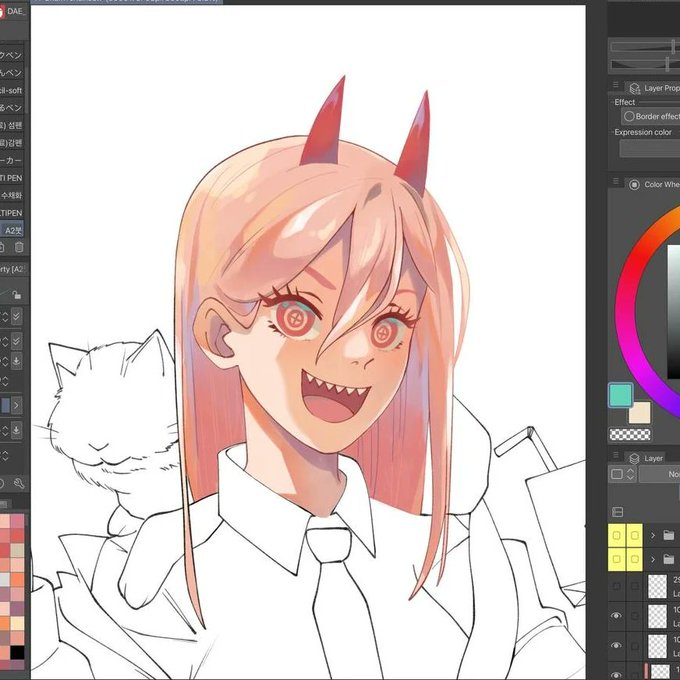Select the second folder layer icon

pyautogui.click(x=669, y=559)
